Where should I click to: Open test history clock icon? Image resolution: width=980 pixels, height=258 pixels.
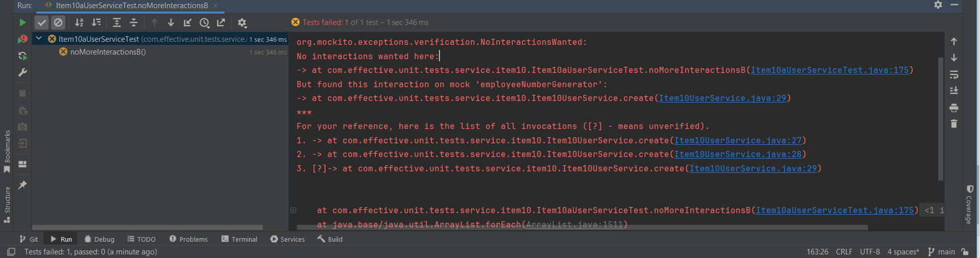tap(205, 22)
